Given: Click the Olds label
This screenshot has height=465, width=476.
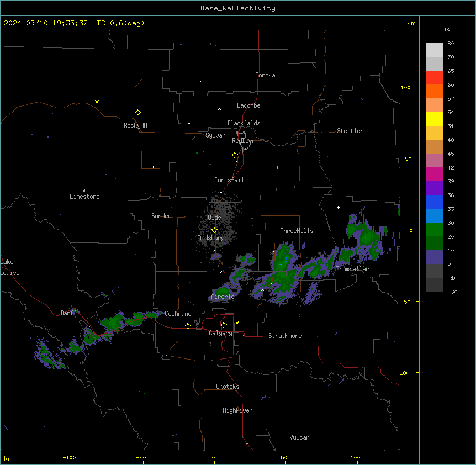Looking at the screenshot, I should click(214, 218).
